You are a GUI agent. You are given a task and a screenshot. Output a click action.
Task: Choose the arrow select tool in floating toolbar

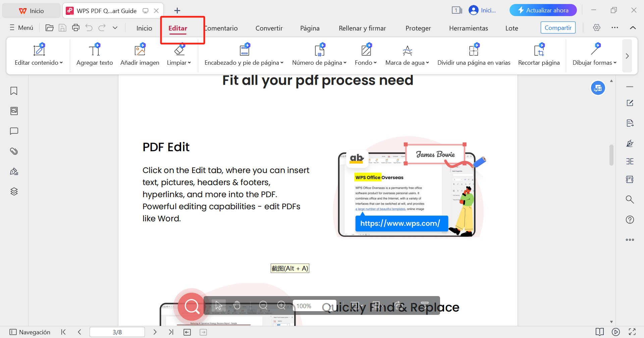coord(219,305)
